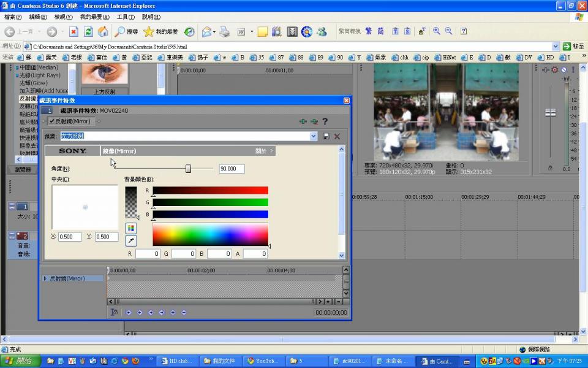Screen dimensions: 588x368
Task: Click the eyedropper color picker tool
Action: point(131,240)
